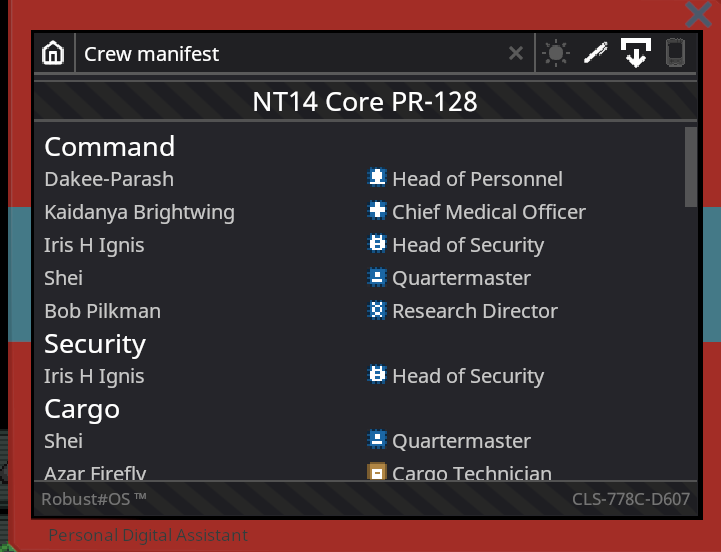Click the Research Director job icon

tap(377, 310)
